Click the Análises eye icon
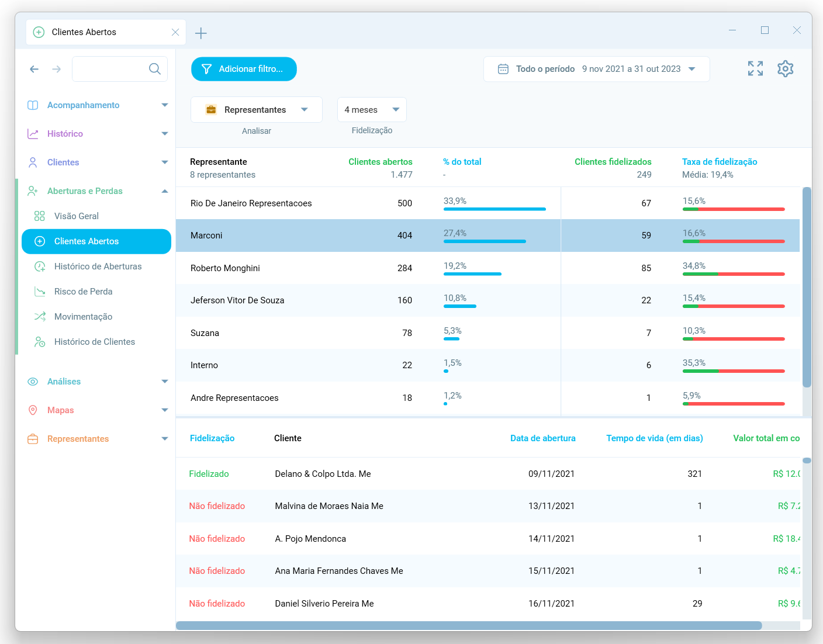 click(33, 382)
